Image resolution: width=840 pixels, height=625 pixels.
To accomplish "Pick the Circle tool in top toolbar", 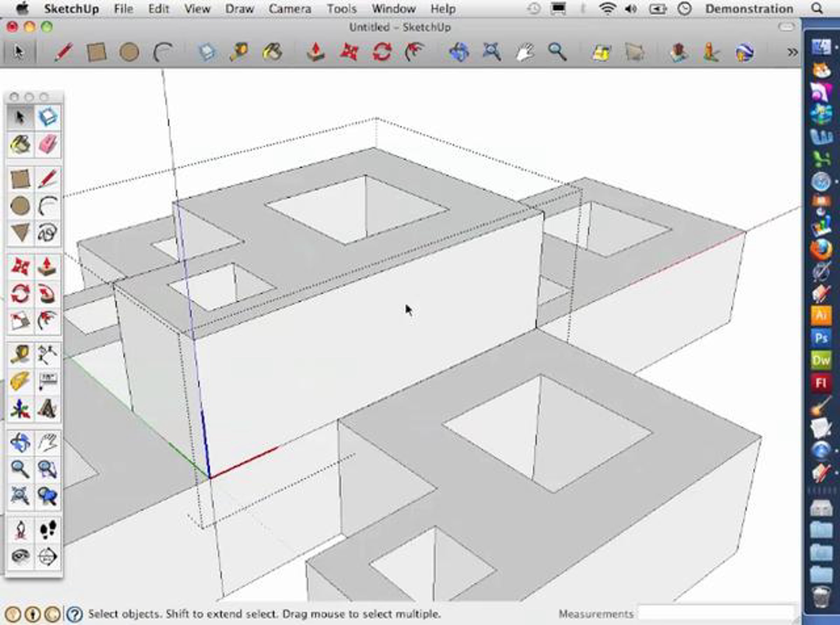I will [x=129, y=52].
